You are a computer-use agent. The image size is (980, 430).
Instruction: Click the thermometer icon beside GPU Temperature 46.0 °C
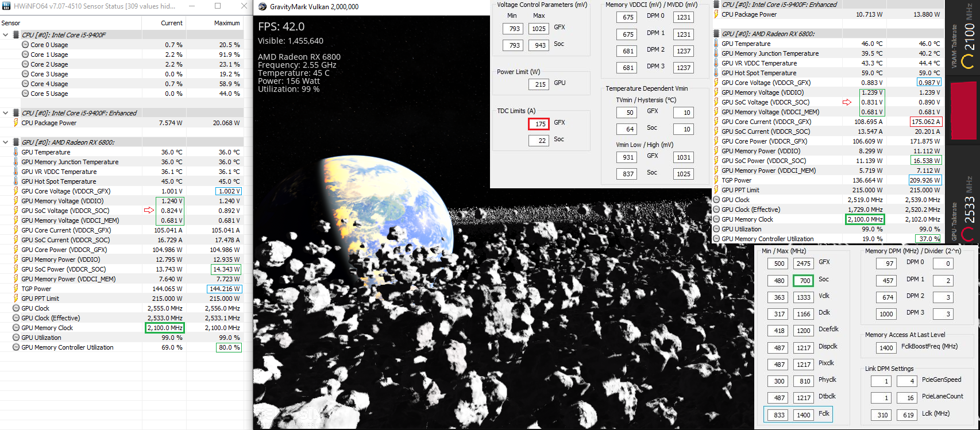716,44
